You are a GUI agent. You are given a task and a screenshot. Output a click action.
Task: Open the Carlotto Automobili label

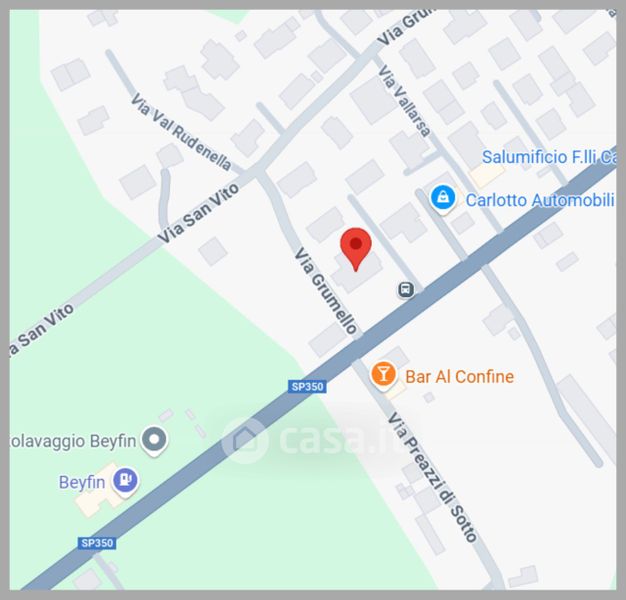coord(540,200)
